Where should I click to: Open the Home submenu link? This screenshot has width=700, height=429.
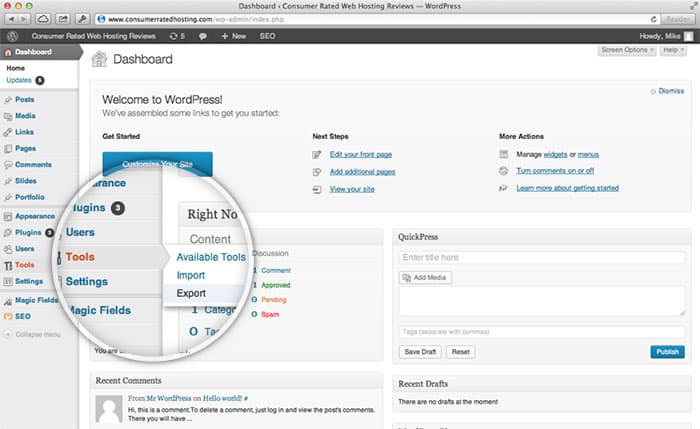tap(16, 68)
